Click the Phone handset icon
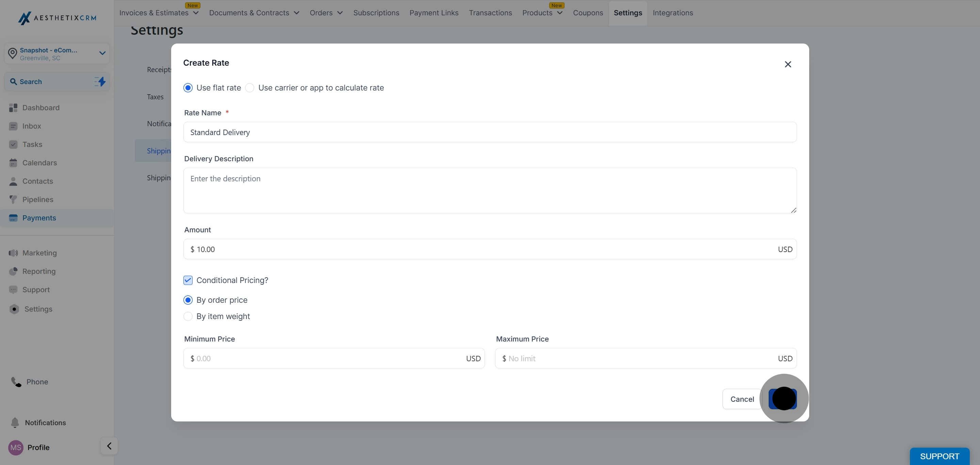The height and width of the screenshot is (465, 980). tap(16, 382)
